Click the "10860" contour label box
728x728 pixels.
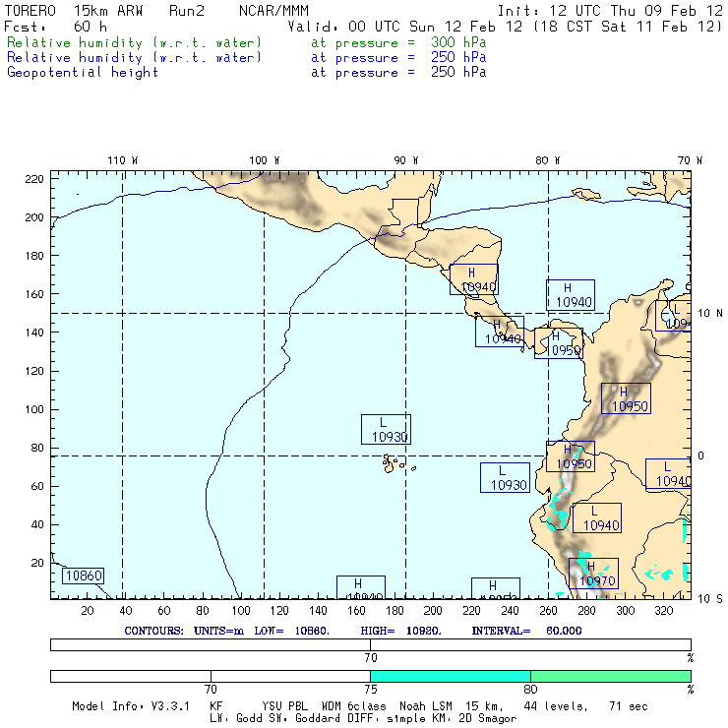click(83, 576)
